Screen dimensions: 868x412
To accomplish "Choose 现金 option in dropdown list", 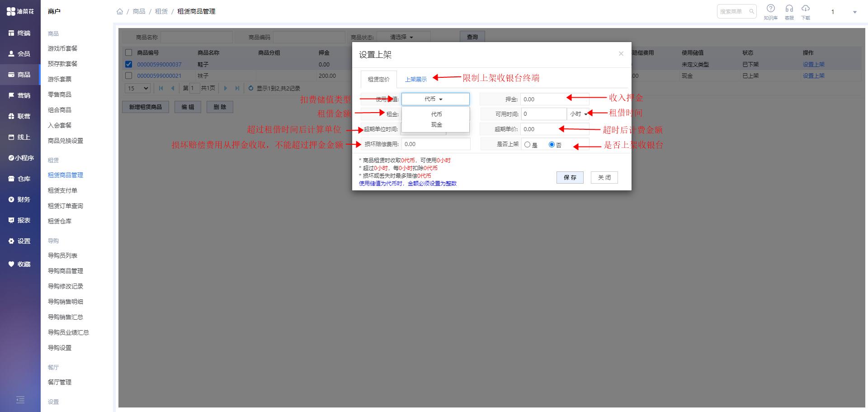I will click(436, 125).
